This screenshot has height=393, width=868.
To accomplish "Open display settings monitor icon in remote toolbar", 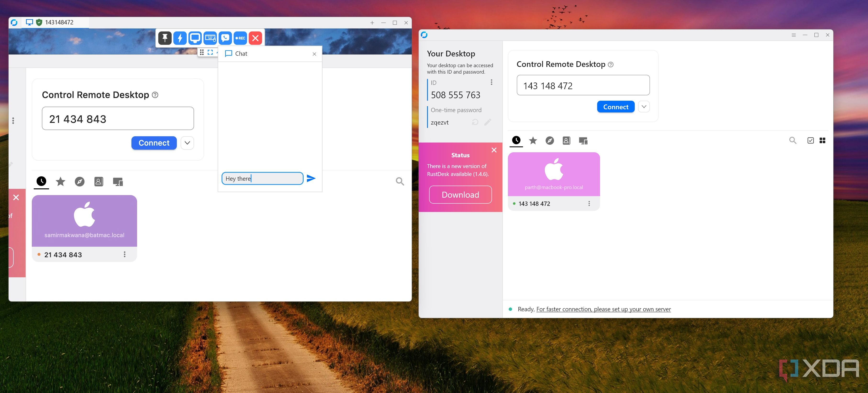I will pos(195,38).
